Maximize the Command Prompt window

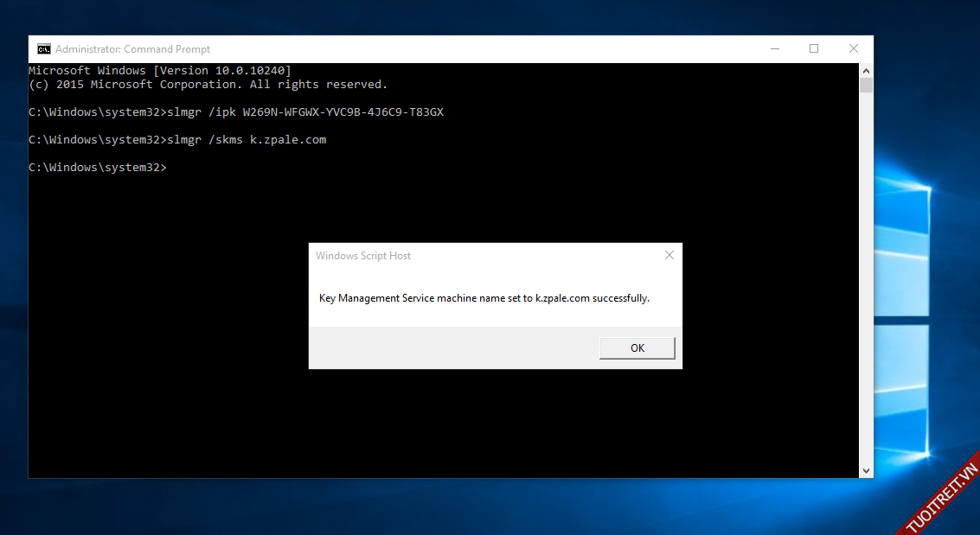pos(814,49)
